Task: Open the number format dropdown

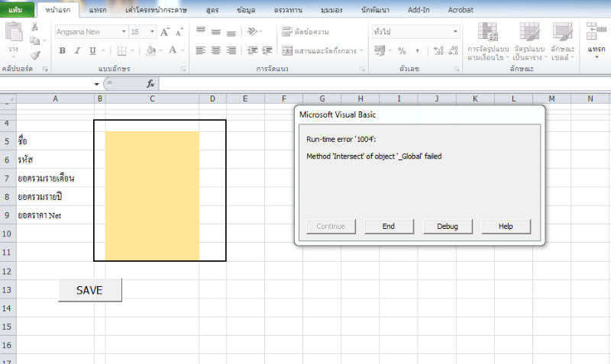Action: pos(455,32)
